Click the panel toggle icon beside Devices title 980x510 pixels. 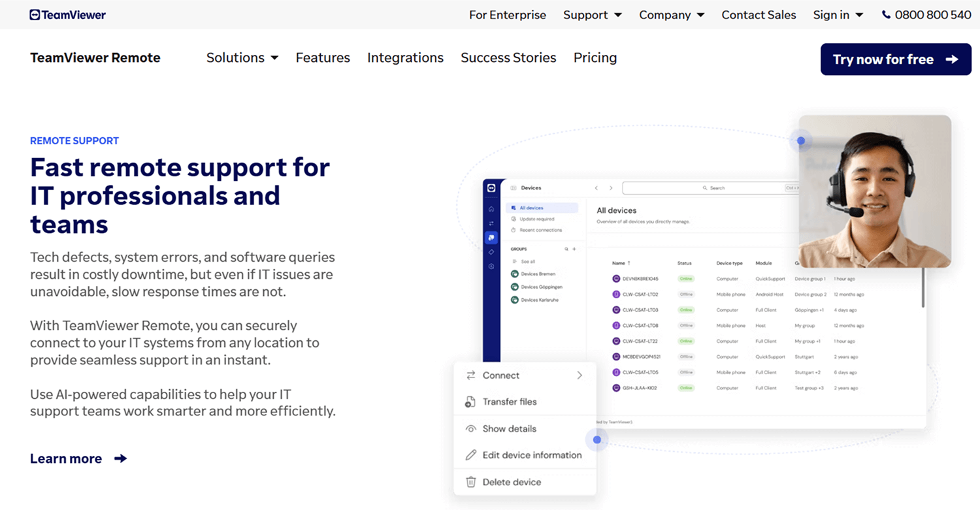point(514,188)
